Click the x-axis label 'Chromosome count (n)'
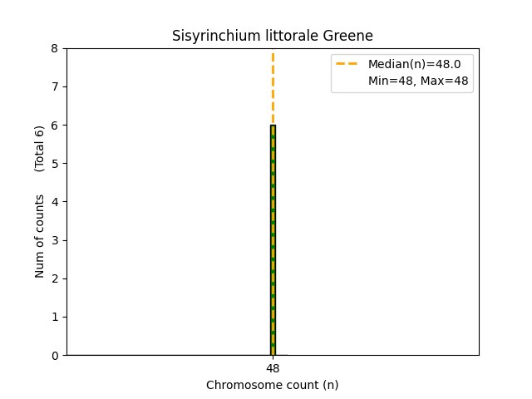The image size is (532, 399). (273, 385)
